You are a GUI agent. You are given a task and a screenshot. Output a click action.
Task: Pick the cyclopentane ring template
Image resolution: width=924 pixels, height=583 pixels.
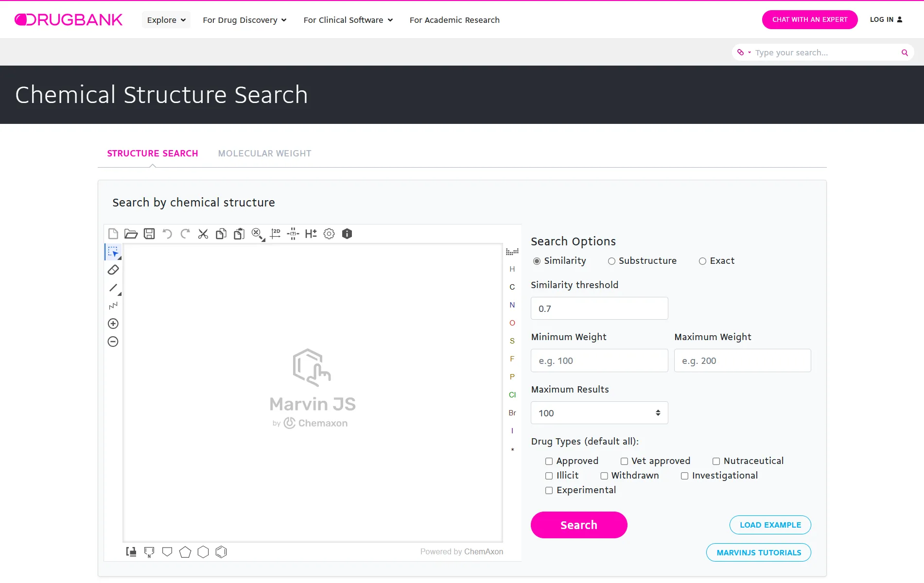click(185, 552)
